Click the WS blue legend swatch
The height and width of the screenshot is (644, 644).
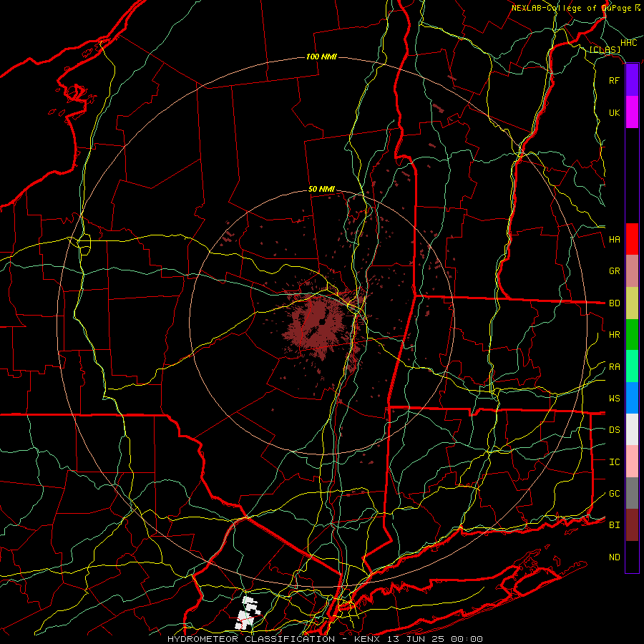click(632, 398)
